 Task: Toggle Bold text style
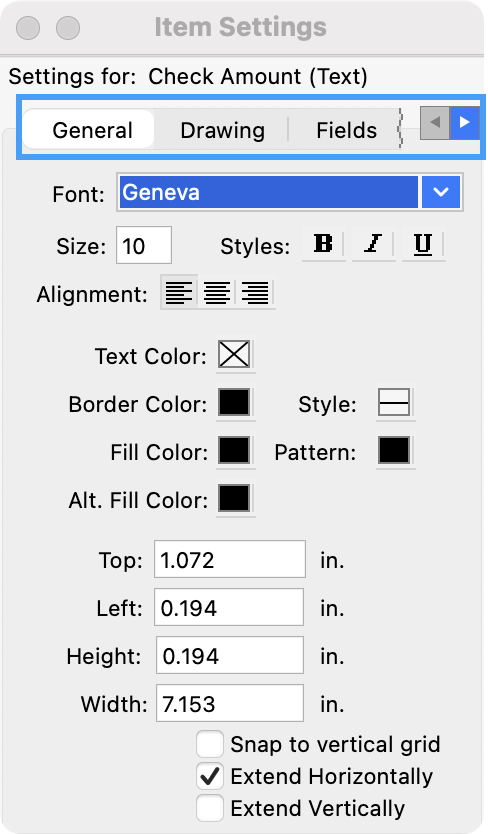[x=324, y=244]
